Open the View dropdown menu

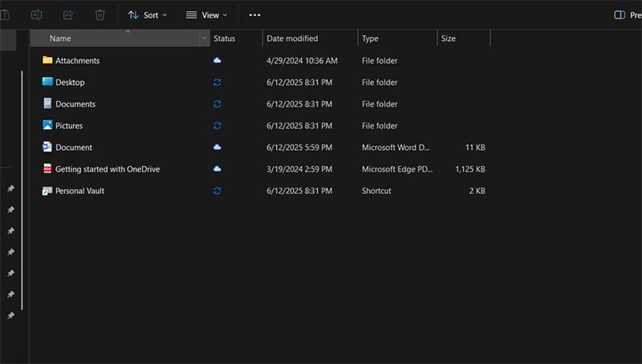[x=206, y=14]
